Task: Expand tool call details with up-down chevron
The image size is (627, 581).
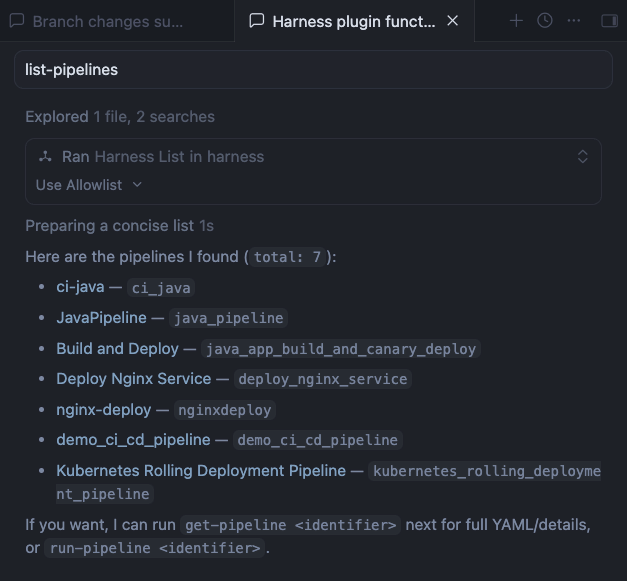Action: tap(583, 157)
